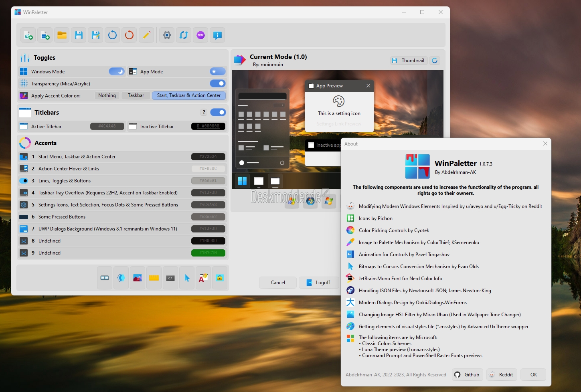Close the App Preview sample window
The image size is (581, 392).
coord(368,86)
